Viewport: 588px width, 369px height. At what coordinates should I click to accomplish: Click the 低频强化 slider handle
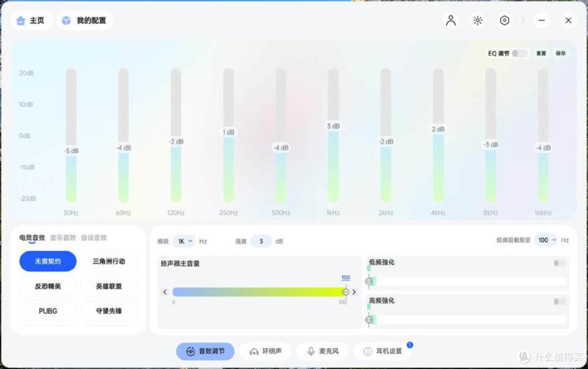click(x=369, y=282)
